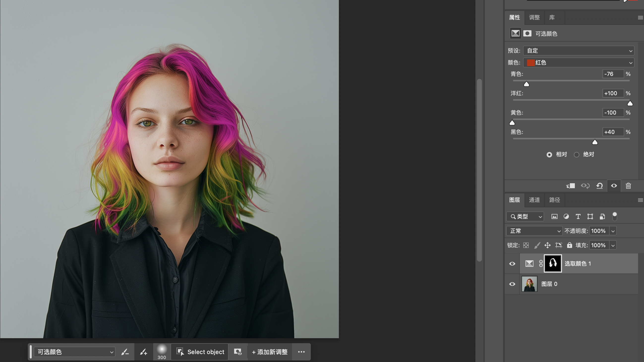Viewport: 644px width, 362px height.
Task: Open Layers panel flyout menu
Action: point(640,200)
